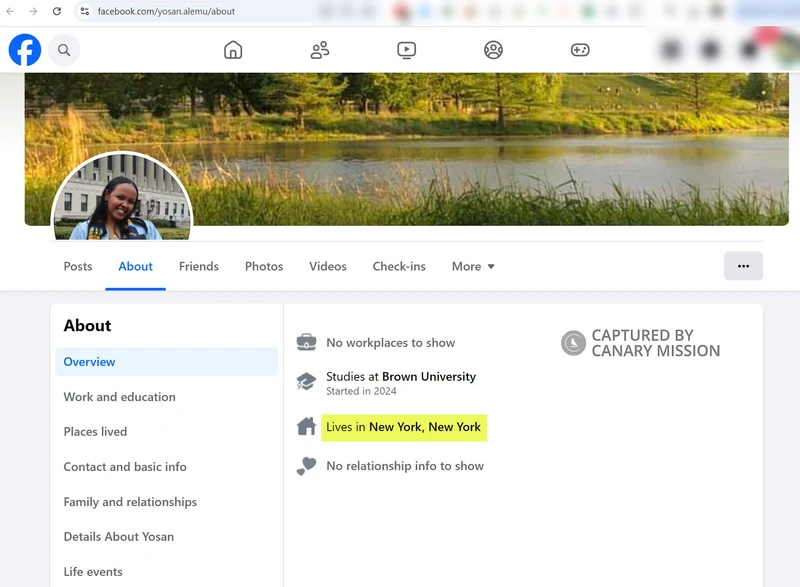Click the Facebook logo

pyautogui.click(x=23, y=49)
